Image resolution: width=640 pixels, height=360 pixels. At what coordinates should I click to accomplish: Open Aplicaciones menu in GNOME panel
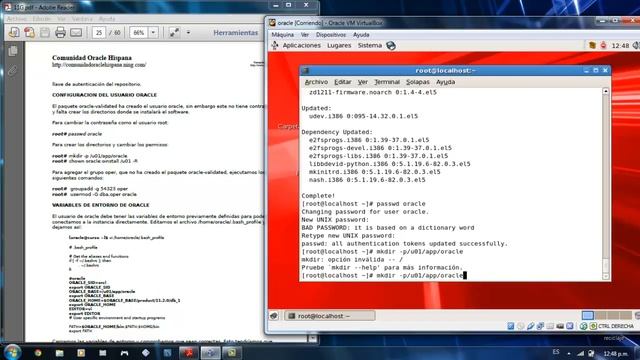[302, 45]
